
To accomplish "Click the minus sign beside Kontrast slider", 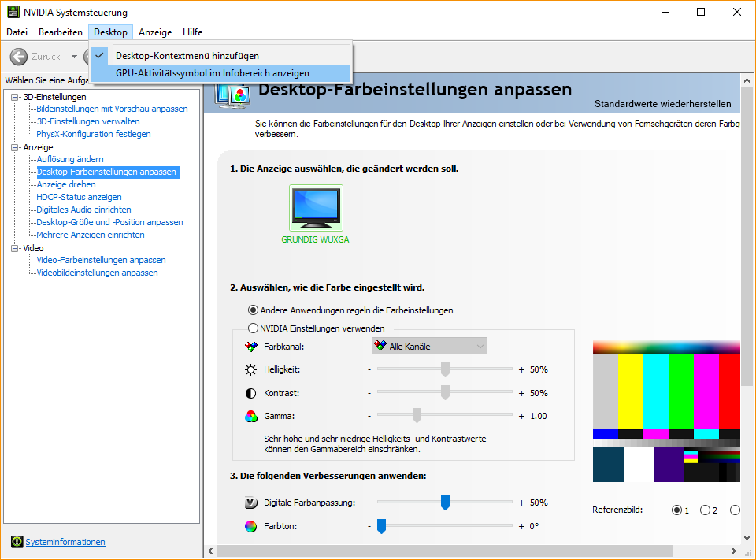I will [x=369, y=393].
